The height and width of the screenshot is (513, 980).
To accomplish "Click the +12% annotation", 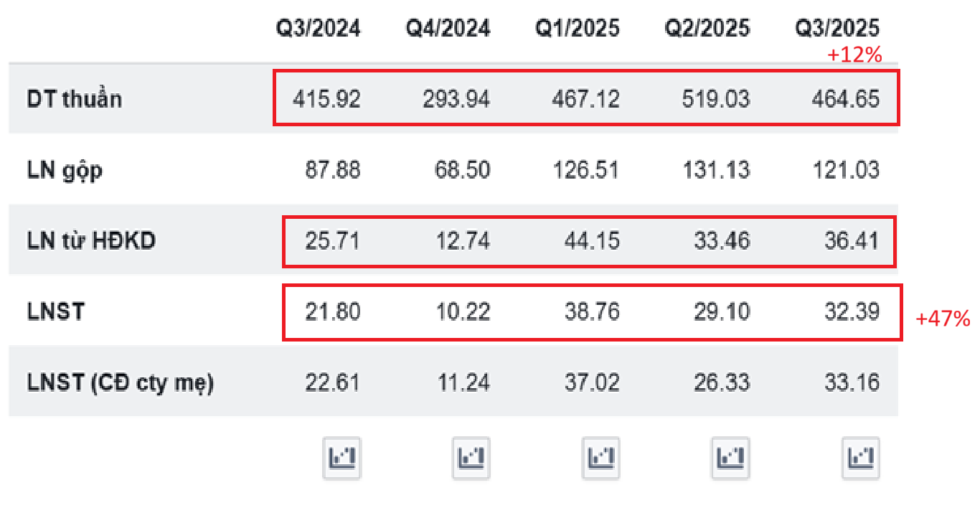I will point(854,55).
